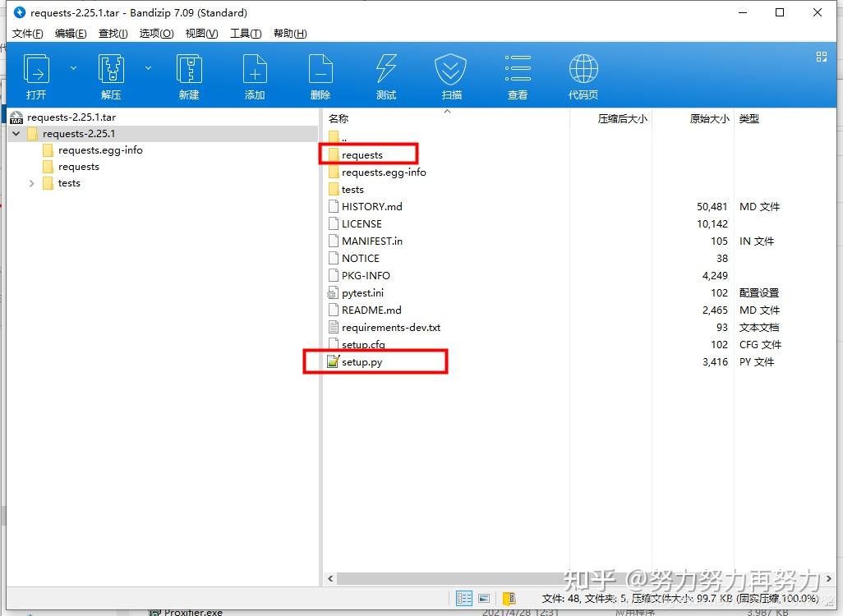Maximize the Bandizip window
The image size is (843, 616).
click(780, 12)
